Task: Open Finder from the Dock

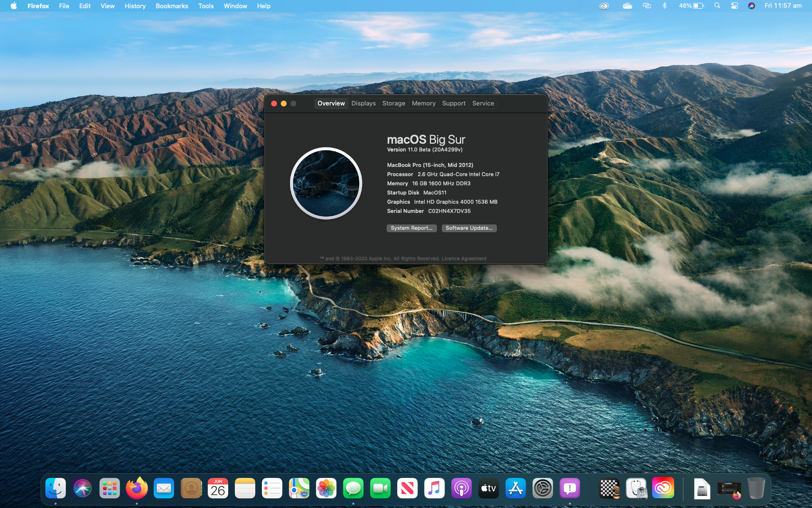Action: point(56,489)
